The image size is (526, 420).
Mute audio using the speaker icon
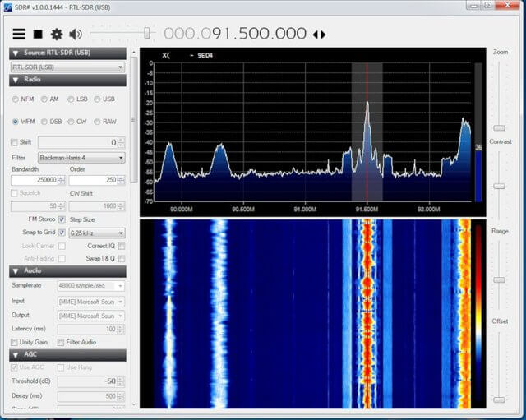76,34
